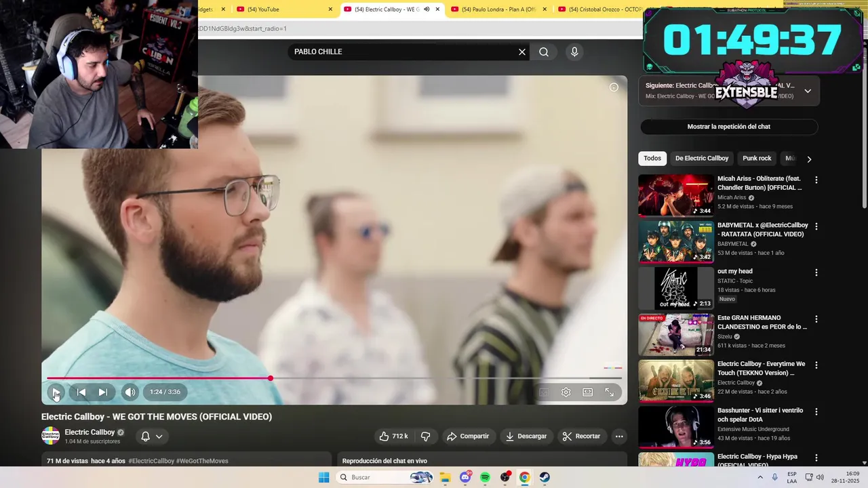Close the (54) YouTube browser tab
The width and height of the screenshot is (868, 488).
pos(330,9)
